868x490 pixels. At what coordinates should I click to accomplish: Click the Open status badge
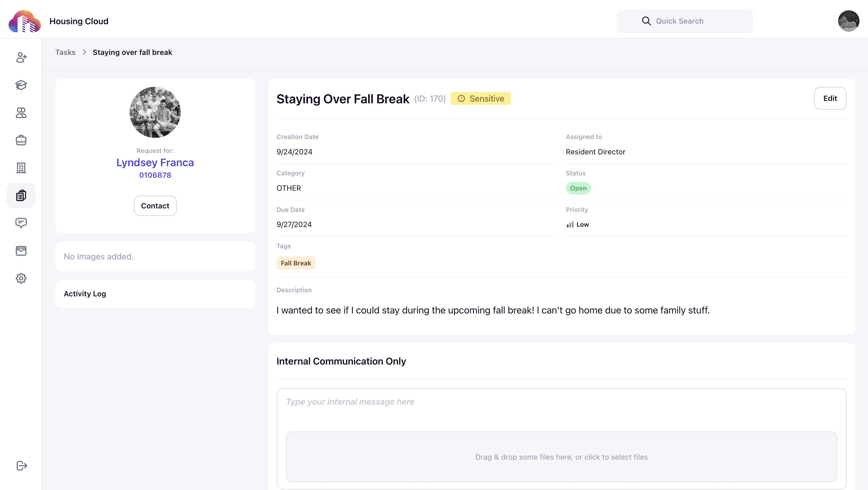(x=578, y=188)
